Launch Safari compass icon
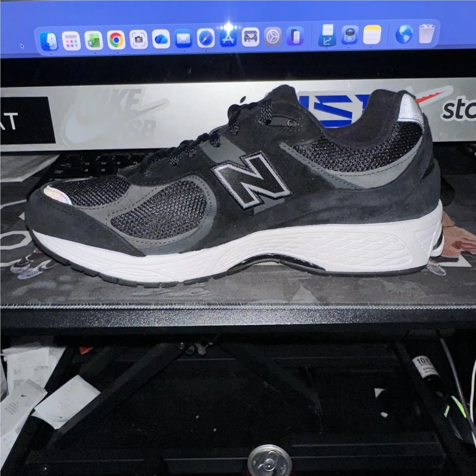This screenshot has height=476, width=476. [x=206, y=38]
